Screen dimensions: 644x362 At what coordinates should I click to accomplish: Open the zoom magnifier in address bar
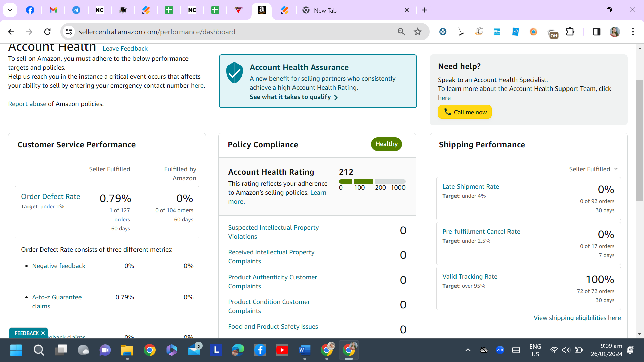(x=401, y=32)
